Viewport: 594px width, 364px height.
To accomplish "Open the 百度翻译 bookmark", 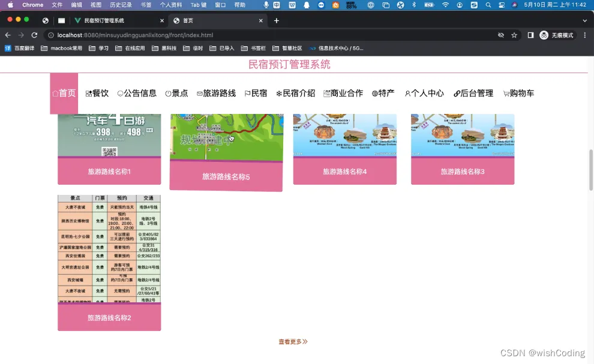I will click(19, 48).
